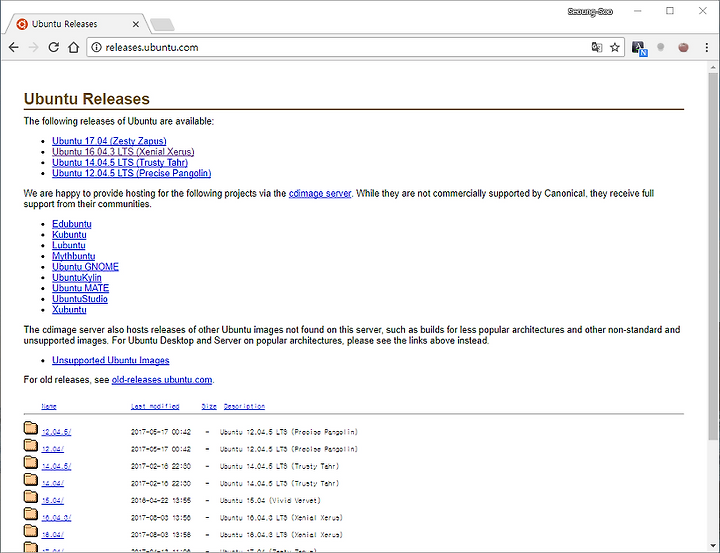The height and width of the screenshot is (553, 720).
Task: Open the Vivid Vervet directory link
Action: [53, 501]
